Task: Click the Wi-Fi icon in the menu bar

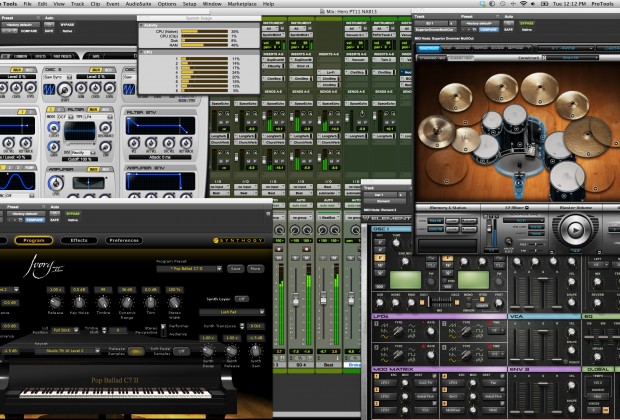Action: (x=524, y=4)
